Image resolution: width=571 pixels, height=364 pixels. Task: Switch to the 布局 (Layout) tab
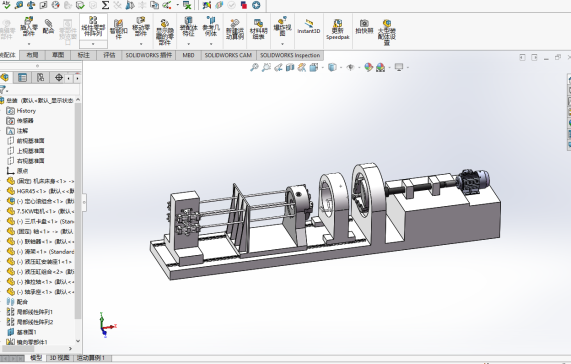pyautogui.click(x=32, y=55)
